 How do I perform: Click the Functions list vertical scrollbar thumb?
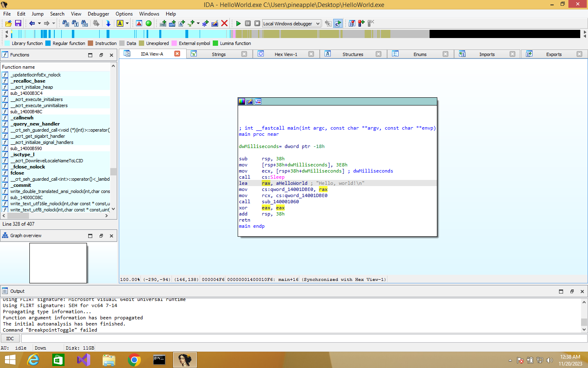pos(113,172)
